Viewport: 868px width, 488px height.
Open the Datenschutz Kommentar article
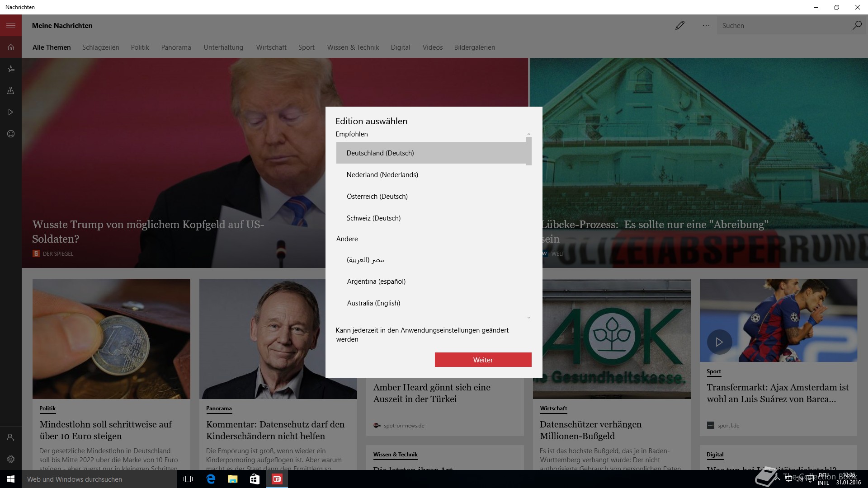pyautogui.click(x=275, y=430)
